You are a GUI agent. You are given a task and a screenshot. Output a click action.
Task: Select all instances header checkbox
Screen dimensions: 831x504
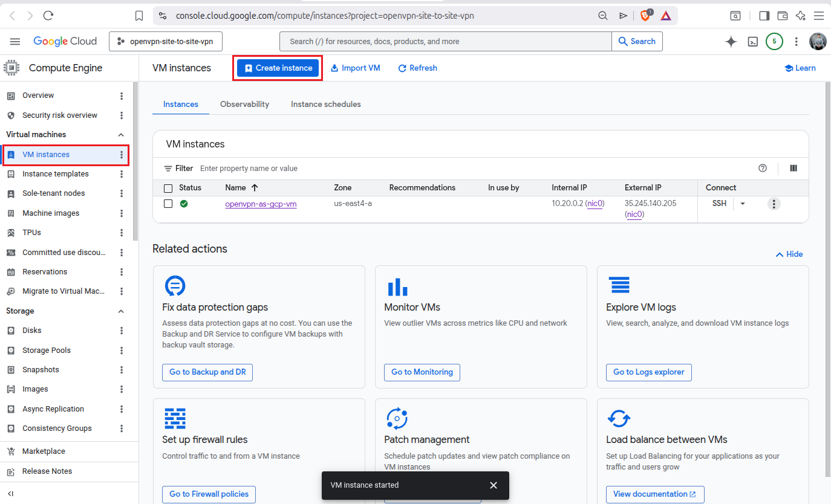coord(168,188)
